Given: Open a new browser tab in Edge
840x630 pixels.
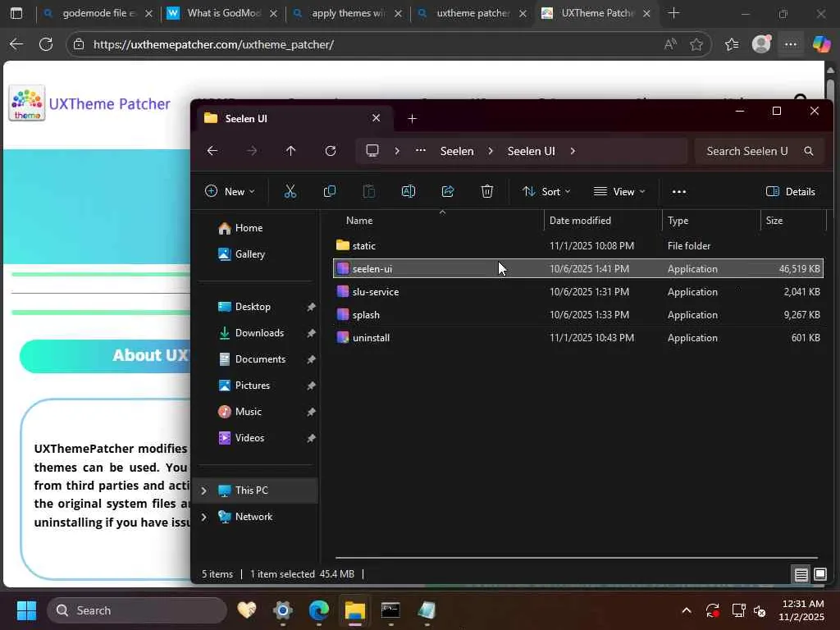Looking at the screenshot, I should (x=674, y=13).
